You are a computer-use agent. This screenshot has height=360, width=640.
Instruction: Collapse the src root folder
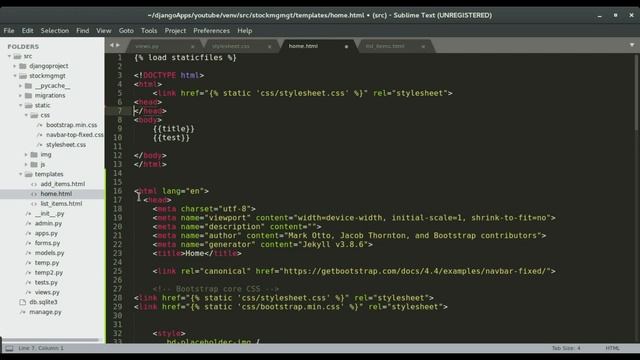(x=9, y=56)
